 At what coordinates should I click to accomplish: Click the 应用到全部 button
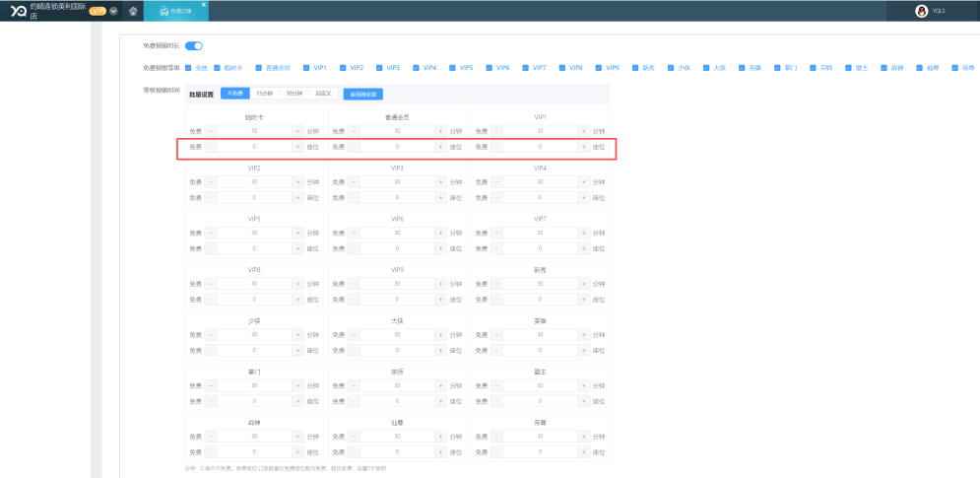363,94
